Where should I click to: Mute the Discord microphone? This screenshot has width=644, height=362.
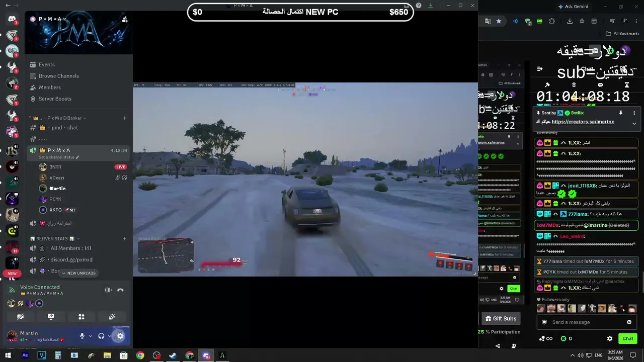[82, 336]
